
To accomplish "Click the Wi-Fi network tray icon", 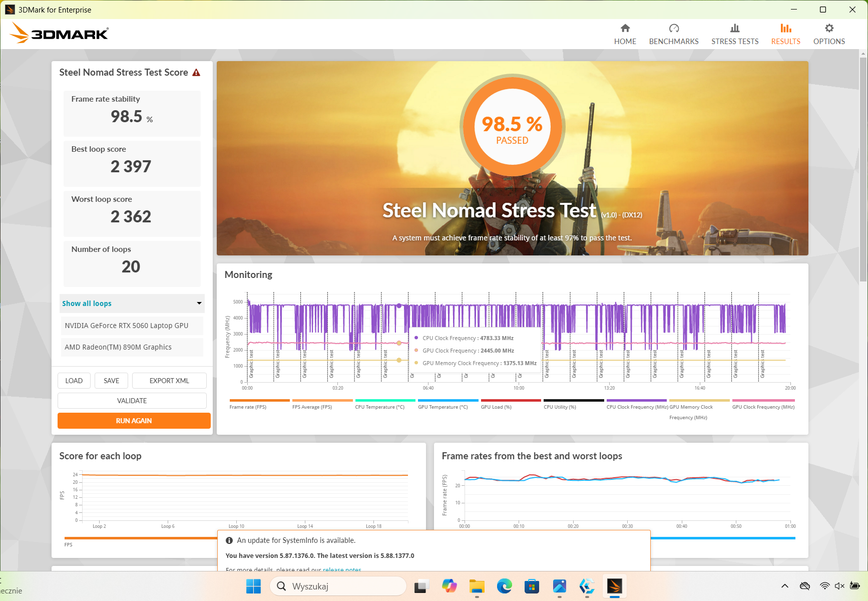I will click(x=824, y=586).
